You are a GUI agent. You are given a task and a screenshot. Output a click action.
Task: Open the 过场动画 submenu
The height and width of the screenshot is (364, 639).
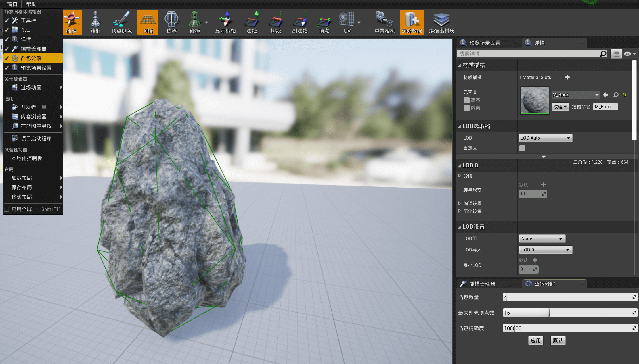coord(33,87)
